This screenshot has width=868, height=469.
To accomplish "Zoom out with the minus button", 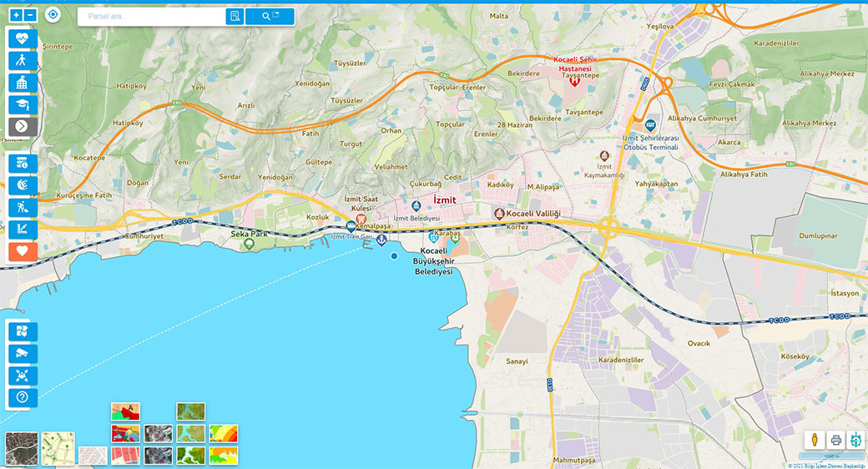I will (x=31, y=15).
